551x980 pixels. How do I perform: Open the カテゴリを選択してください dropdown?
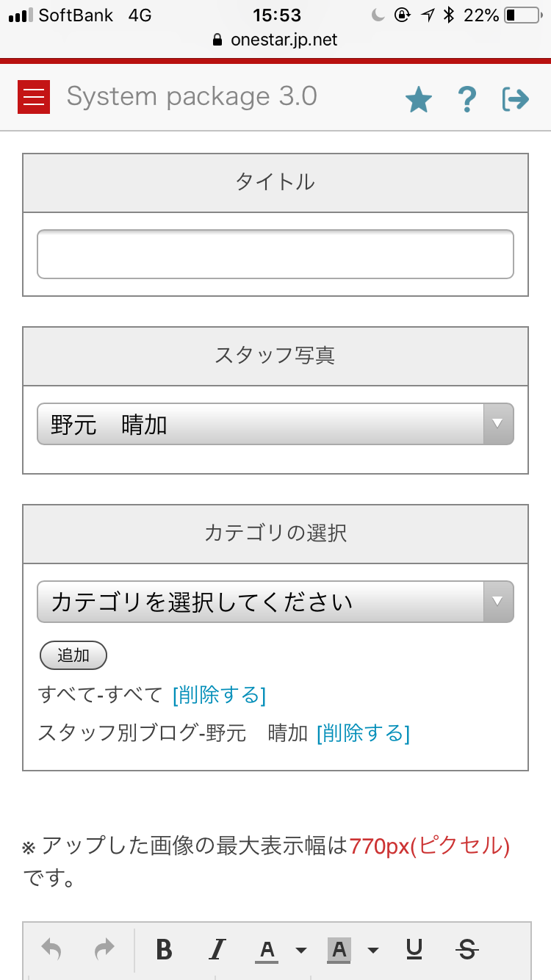point(275,602)
